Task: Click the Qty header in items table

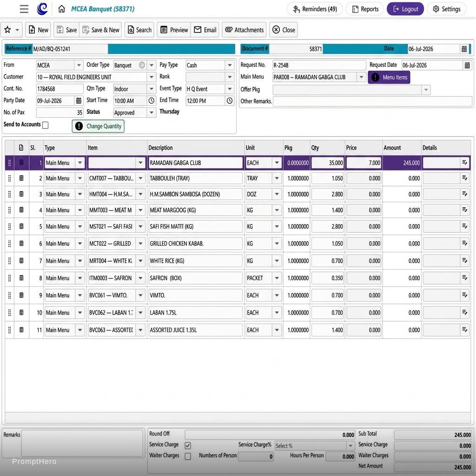Action: click(315, 148)
